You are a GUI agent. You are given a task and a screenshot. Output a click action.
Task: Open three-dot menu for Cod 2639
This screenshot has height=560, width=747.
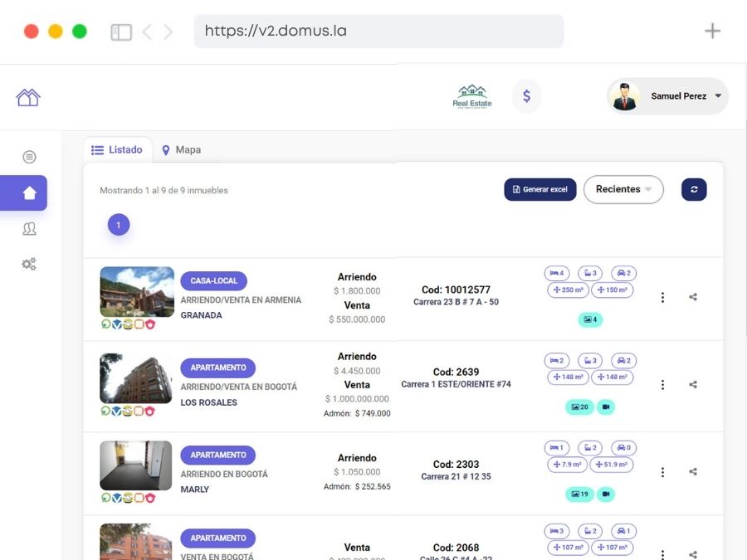pyautogui.click(x=662, y=384)
